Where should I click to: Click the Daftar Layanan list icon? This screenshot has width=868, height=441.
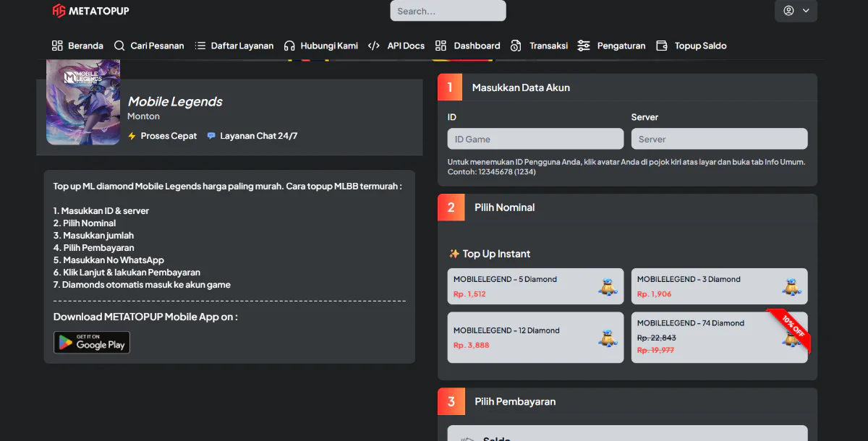click(200, 46)
